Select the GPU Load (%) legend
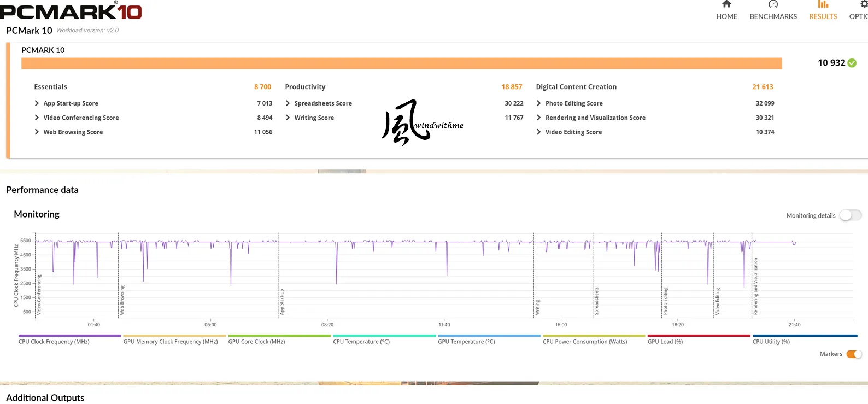The width and height of the screenshot is (868, 404). point(665,342)
